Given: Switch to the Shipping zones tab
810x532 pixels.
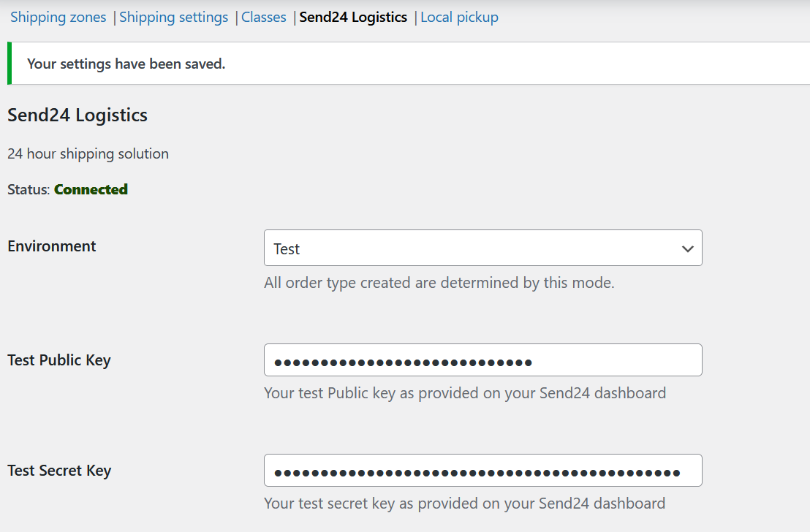Looking at the screenshot, I should [x=58, y=16].
